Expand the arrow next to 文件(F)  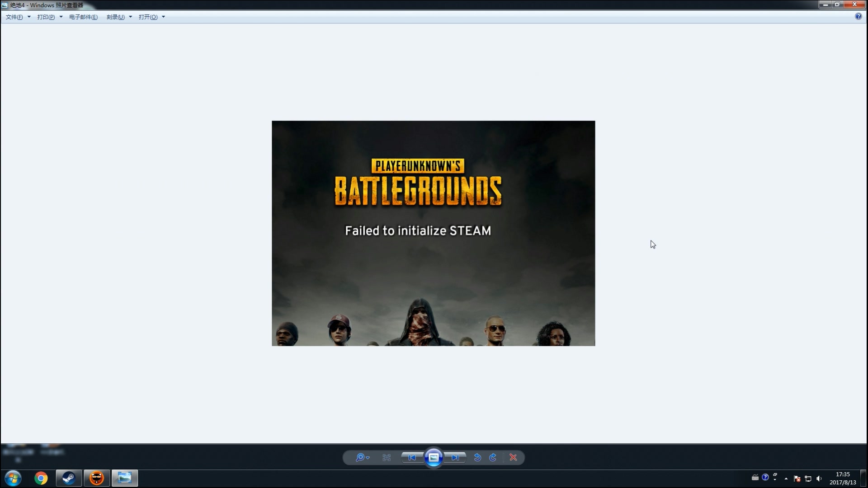click(x=29, y=17)
